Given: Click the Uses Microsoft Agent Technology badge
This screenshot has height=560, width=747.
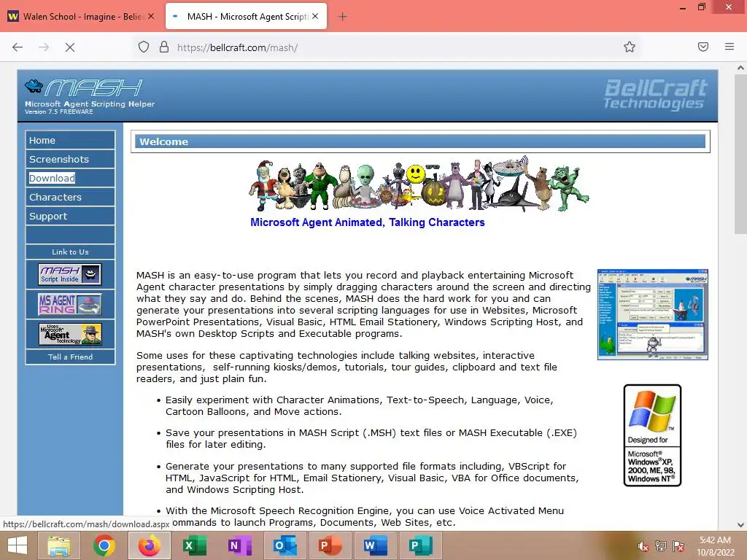Looking at the screenshot, I should point(70,334).
